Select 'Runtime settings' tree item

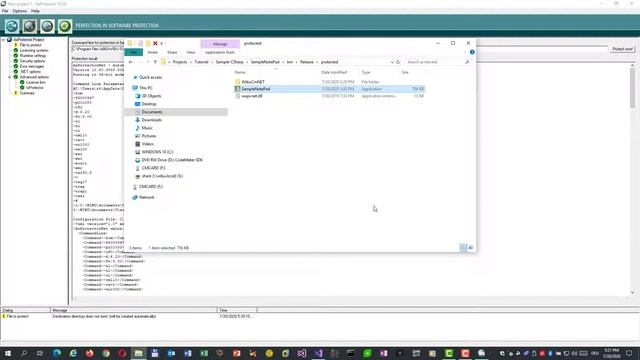pos(33,56)
